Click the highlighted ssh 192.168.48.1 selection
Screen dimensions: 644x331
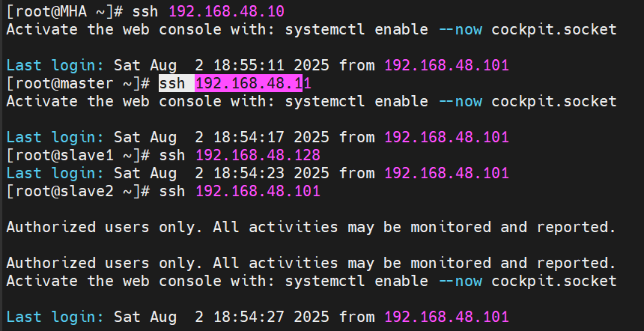point(231,83)
